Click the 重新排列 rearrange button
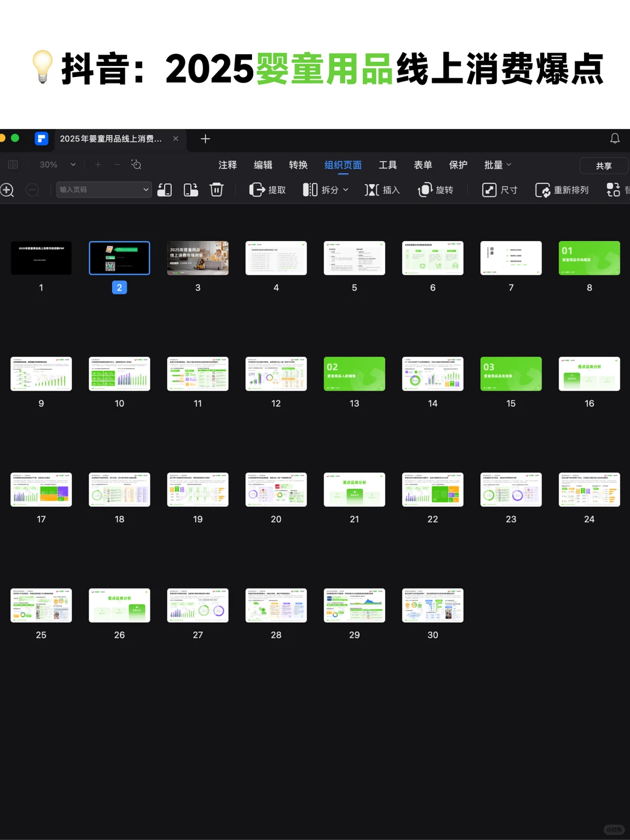The image size is (630, 840). click(x=562, y=190)
